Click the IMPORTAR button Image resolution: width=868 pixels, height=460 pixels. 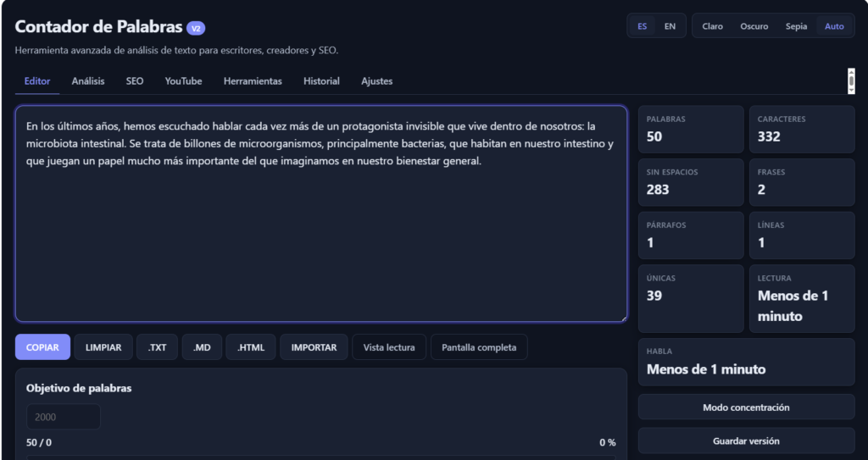[x=314, y=347]
